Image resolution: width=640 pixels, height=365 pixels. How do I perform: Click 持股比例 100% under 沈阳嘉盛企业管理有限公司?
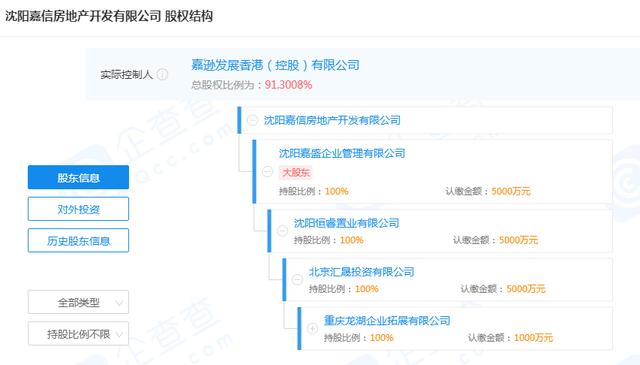pyautogui.click(x=337, y=191)
